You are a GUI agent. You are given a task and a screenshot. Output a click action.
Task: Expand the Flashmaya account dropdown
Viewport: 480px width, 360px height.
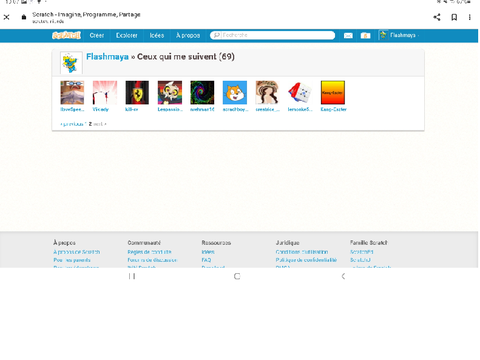[x=399, y=35]
